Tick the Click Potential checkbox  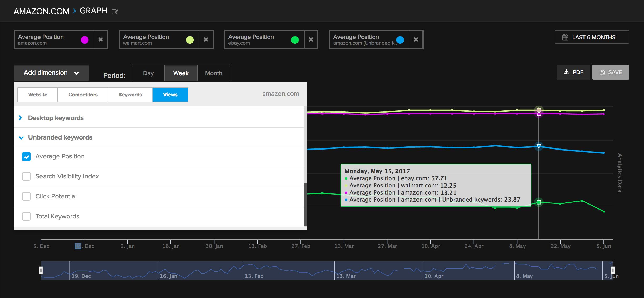pyautogui.click(x=26, y=196)
